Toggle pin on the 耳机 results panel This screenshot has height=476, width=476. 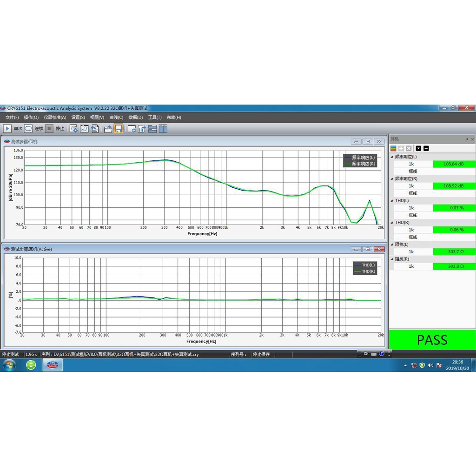(467, 139)
